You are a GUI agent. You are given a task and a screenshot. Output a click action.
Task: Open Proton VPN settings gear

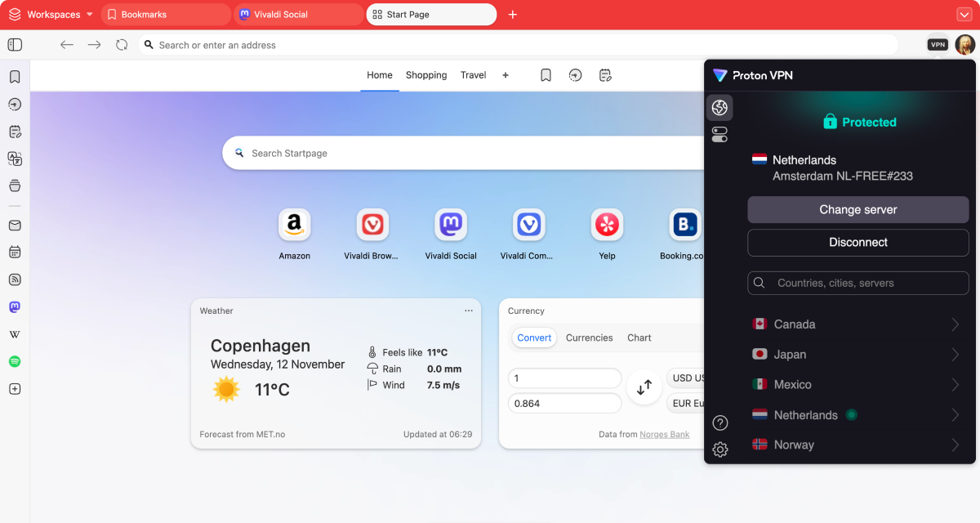(x=719, y=449)
